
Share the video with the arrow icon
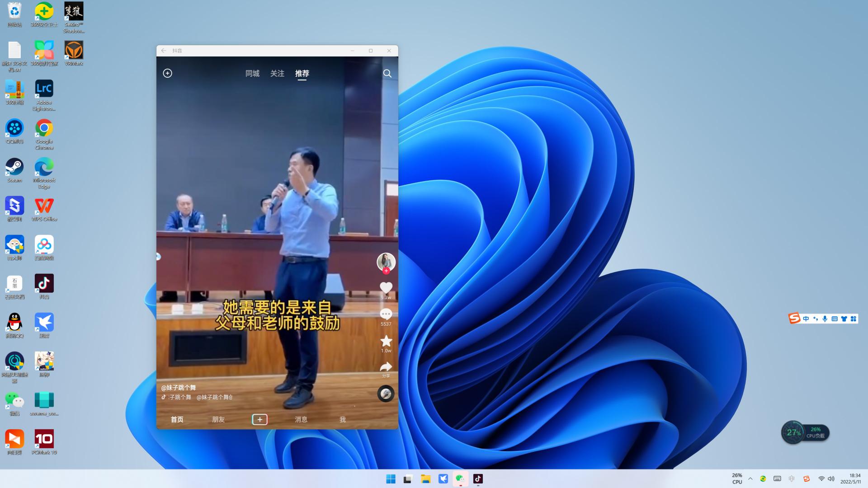386,367
